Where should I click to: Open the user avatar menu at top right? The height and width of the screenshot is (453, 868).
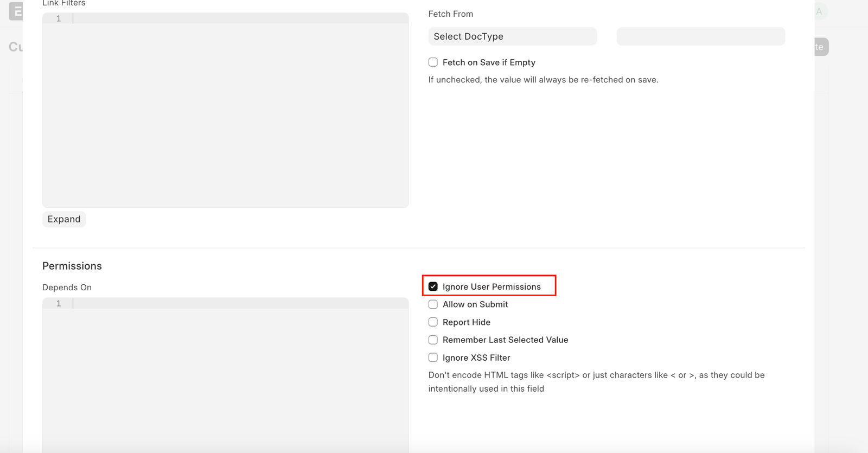pos(820,11)
